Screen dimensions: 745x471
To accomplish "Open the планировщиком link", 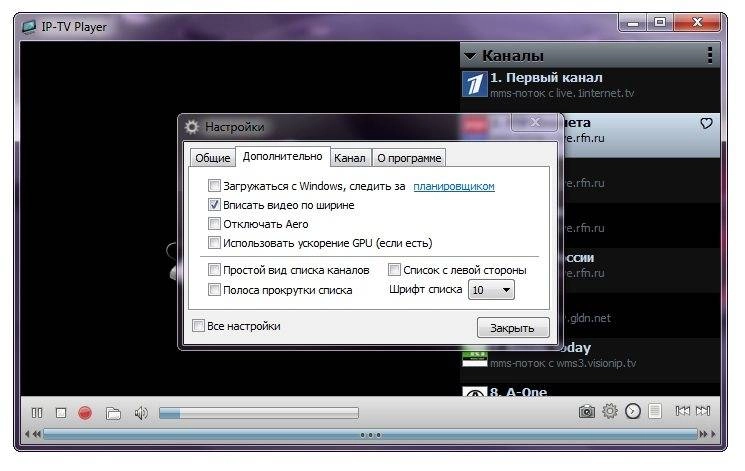I will (454, 186).
